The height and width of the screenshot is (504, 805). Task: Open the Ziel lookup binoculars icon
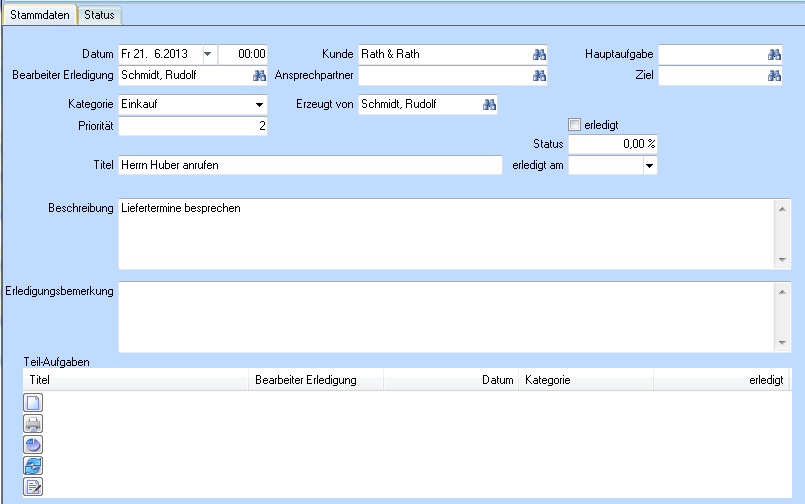point(773,75)
